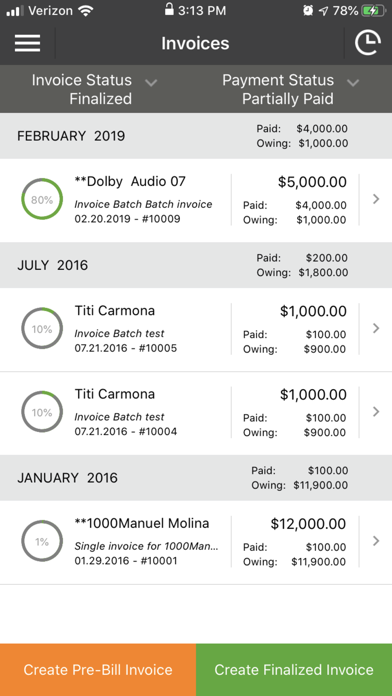Screen dimensions: 392x696
Task: Tap the 10% progress ring for invoice #10004
Action: [x=42, y=412]
